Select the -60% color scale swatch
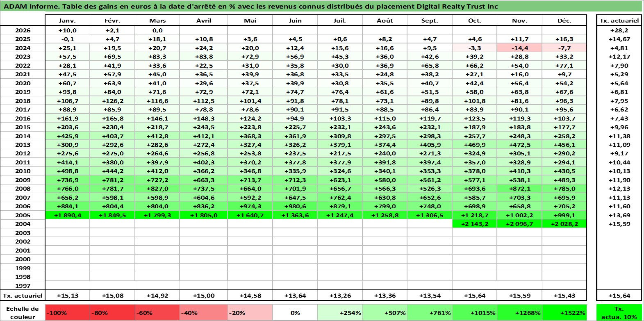Viewport: 644px width, 321px height. pyautogui.click(x=157, y=312)
